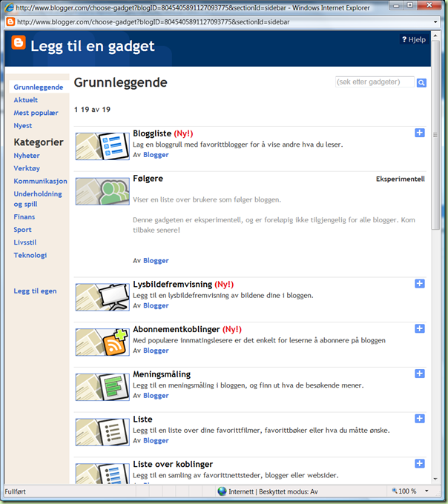
Task: Click the Følgere gadget title
Action: 148,179
